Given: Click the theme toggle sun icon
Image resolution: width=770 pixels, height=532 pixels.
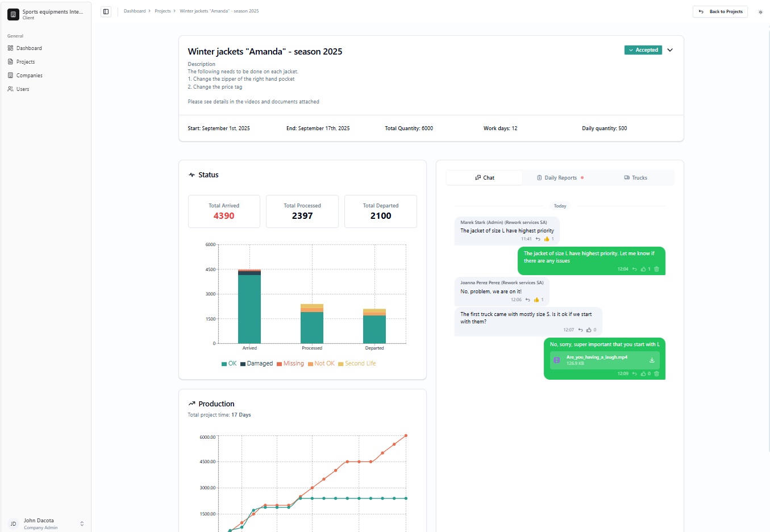Looking at the screenshot, I should click(760, 12).
